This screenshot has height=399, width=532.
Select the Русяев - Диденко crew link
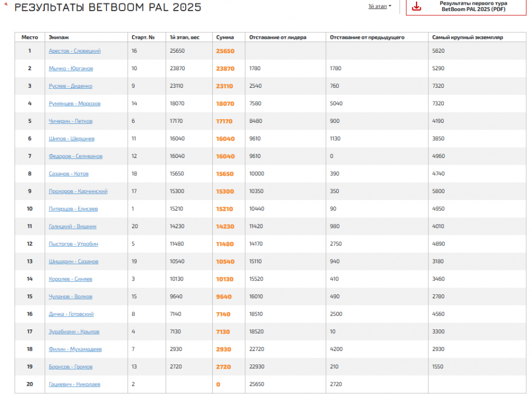[x=70, y=86]
